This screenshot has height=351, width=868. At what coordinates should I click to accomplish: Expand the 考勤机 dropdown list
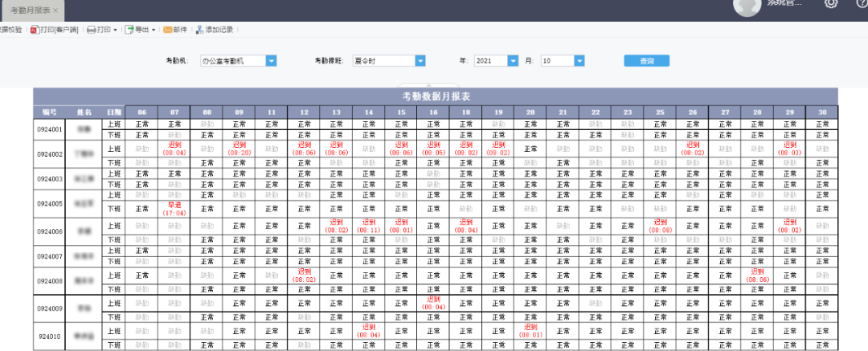[271, 61]
